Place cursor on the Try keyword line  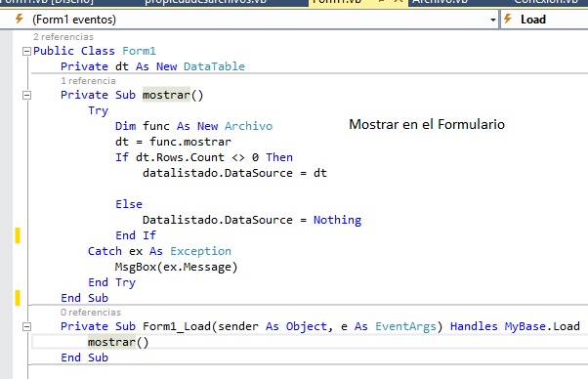(98, 110)
